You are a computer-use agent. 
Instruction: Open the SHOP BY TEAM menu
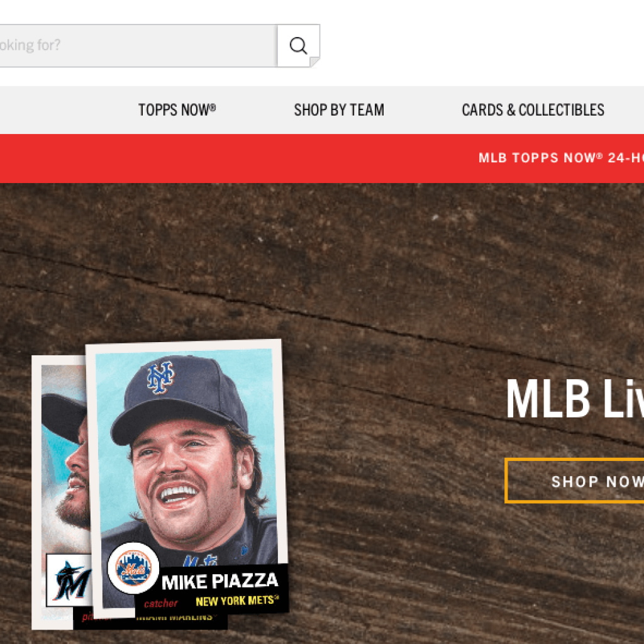339,109
